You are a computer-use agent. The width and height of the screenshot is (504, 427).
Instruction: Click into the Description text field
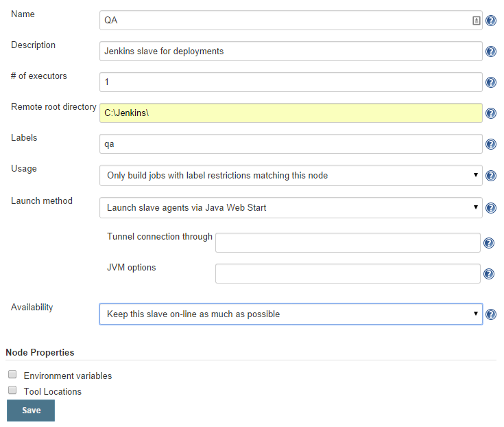pos(291,51)
